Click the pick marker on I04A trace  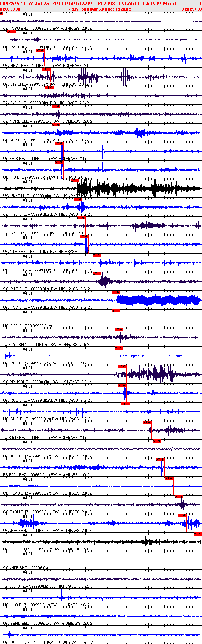pyautogui.click(x=81, y=218)
